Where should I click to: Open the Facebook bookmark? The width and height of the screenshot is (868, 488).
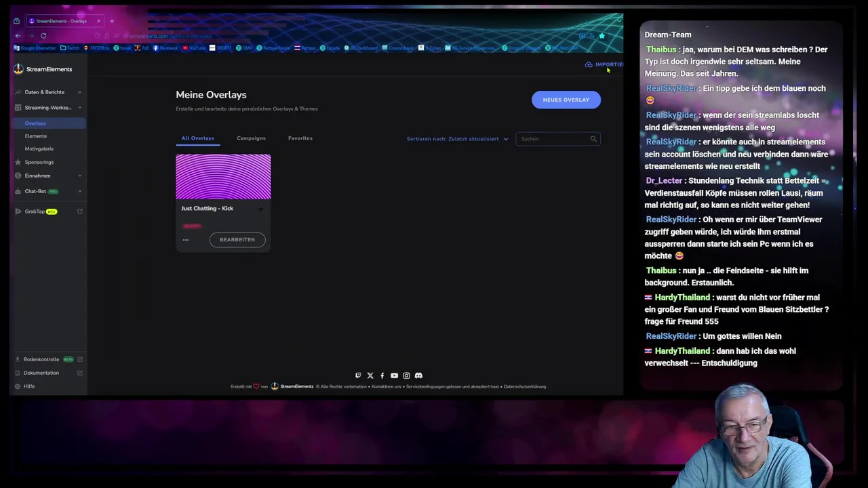(x=165, y=48)
